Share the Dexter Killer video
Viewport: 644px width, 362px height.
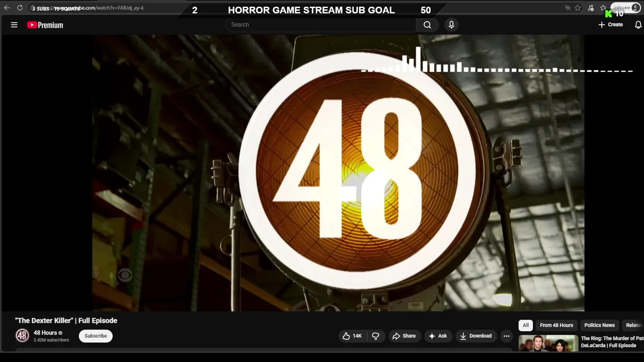point(404,336)
